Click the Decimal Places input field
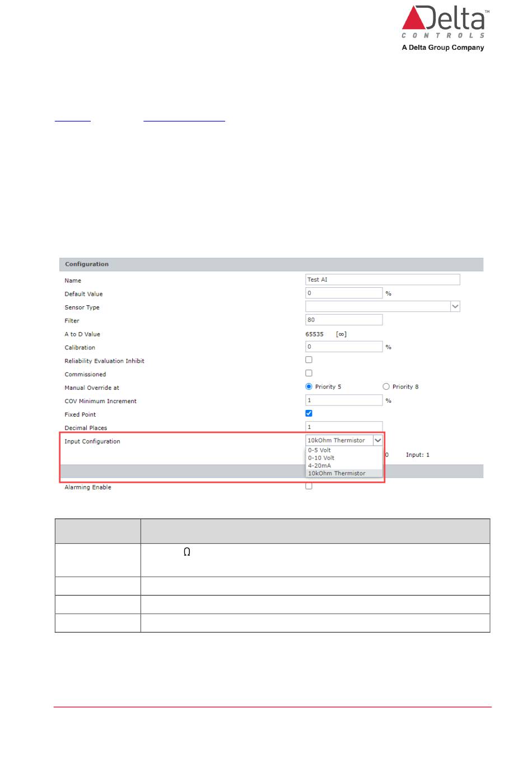This screenshot has height=761, width=532. coord(343,427)
